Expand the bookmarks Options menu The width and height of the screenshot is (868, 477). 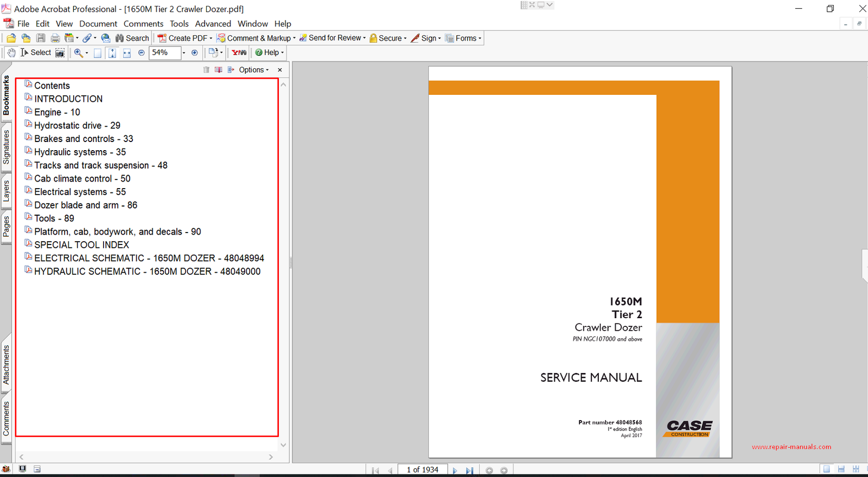(x=253, y=70)
